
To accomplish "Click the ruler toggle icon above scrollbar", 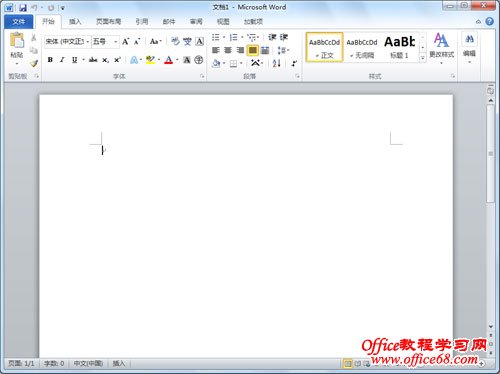I will pyautogui.click(x=490, y=90).
